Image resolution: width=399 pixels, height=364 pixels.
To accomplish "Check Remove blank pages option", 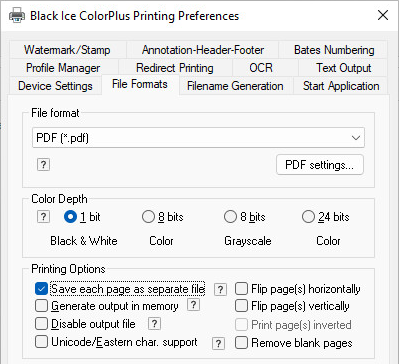I will [241, 343].
